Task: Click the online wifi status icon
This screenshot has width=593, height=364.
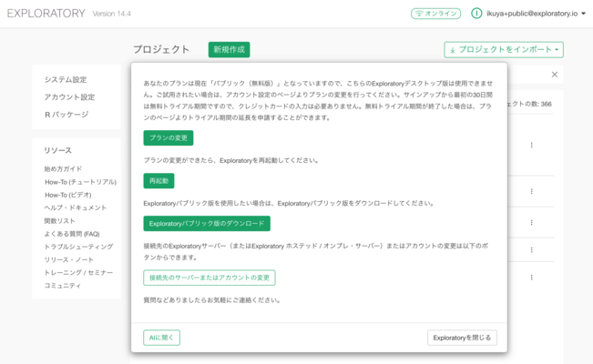Action: tap(418, 14)
